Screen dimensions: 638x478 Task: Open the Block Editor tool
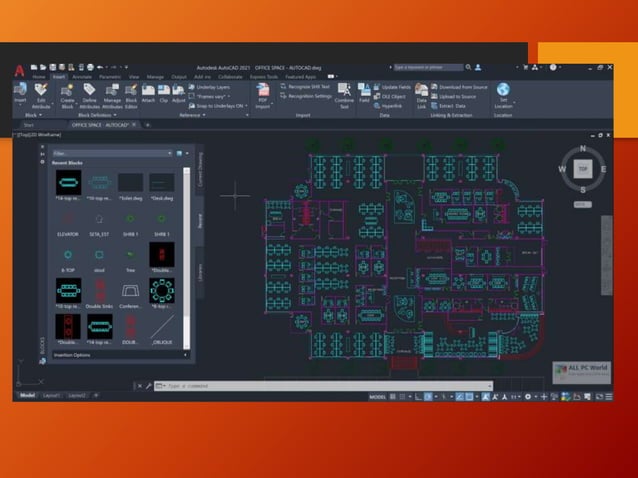tap(131, 92)
